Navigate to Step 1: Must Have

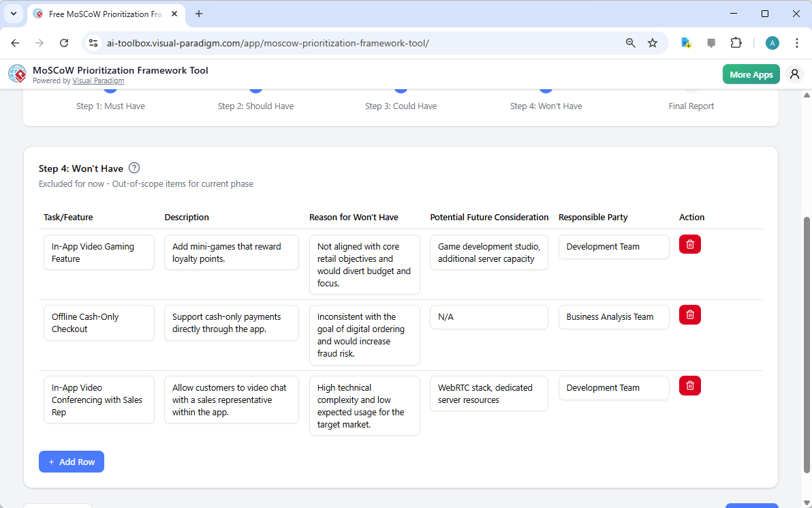coord(110,106)
